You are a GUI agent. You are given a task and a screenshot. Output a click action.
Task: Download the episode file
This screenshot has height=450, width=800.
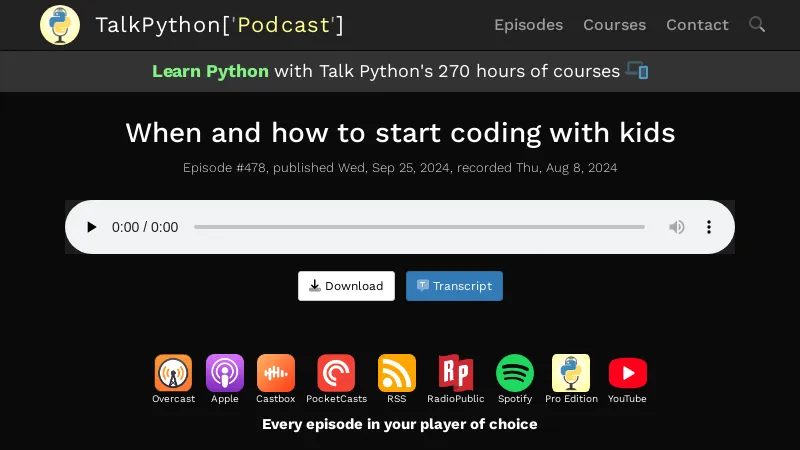346,286
